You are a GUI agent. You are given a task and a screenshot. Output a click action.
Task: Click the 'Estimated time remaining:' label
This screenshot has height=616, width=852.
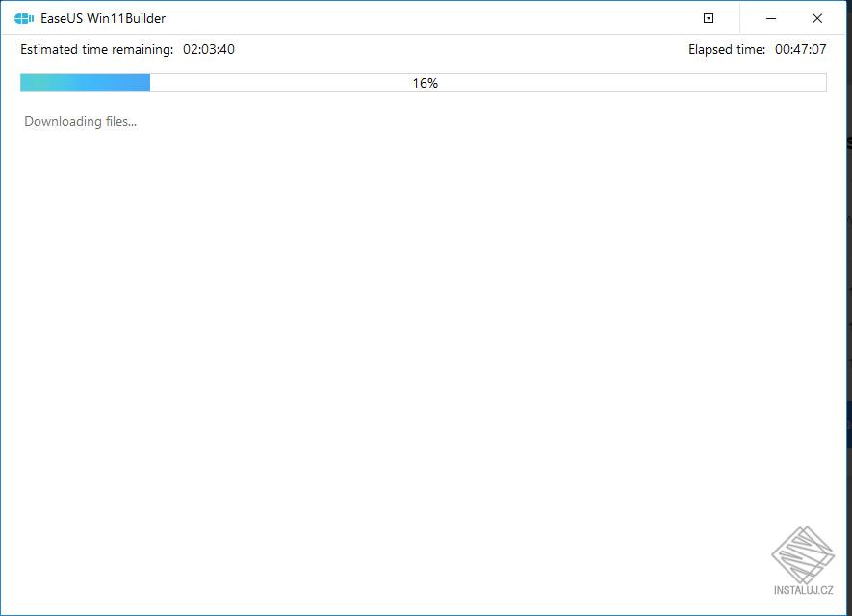96,49
